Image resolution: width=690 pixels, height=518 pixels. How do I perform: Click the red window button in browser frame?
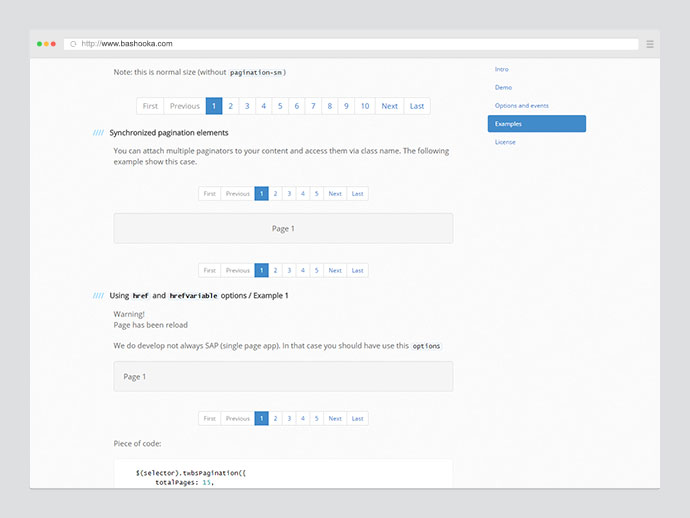coord(53,44)
